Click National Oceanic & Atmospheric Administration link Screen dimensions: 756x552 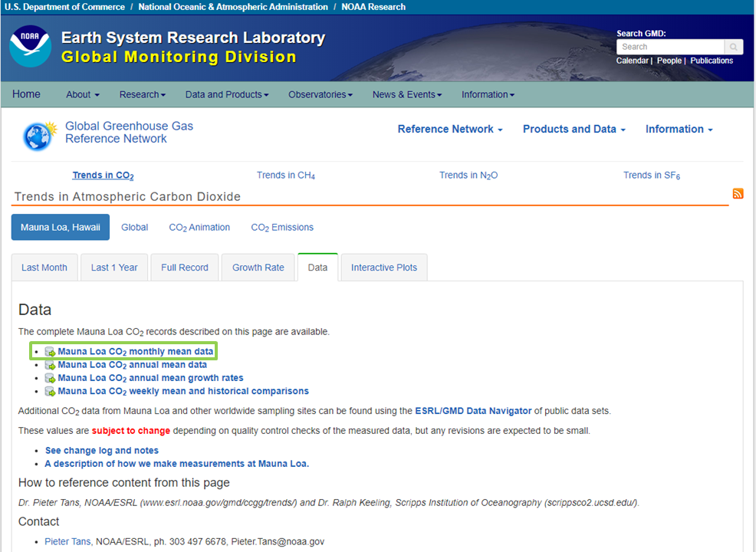233,7
